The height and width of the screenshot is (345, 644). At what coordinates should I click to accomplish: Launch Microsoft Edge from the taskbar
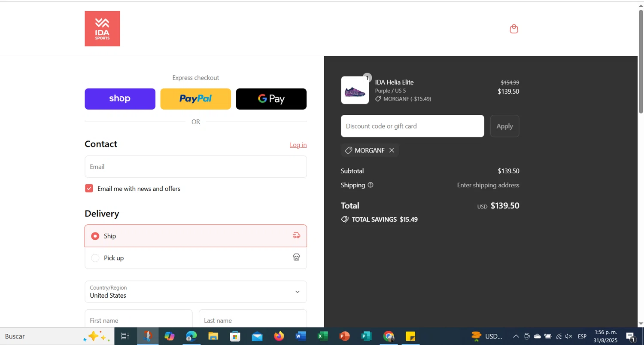(x=191, y=336)
